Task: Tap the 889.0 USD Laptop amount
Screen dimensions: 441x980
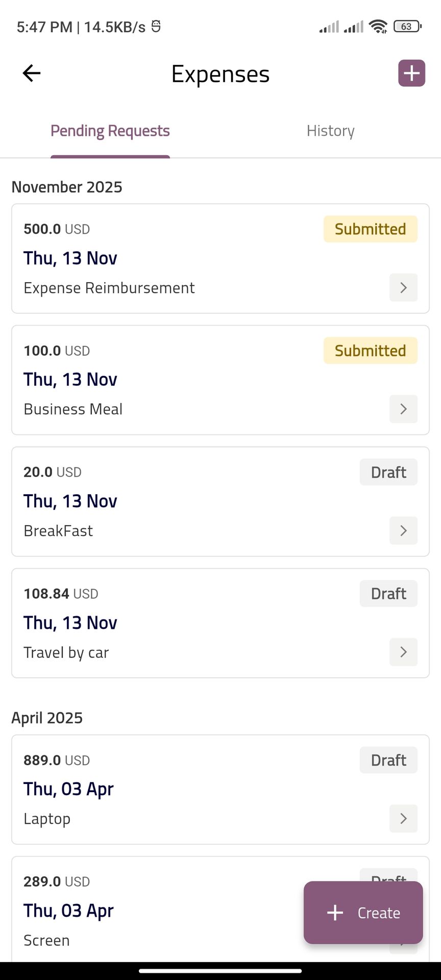Action: point(57,760)
